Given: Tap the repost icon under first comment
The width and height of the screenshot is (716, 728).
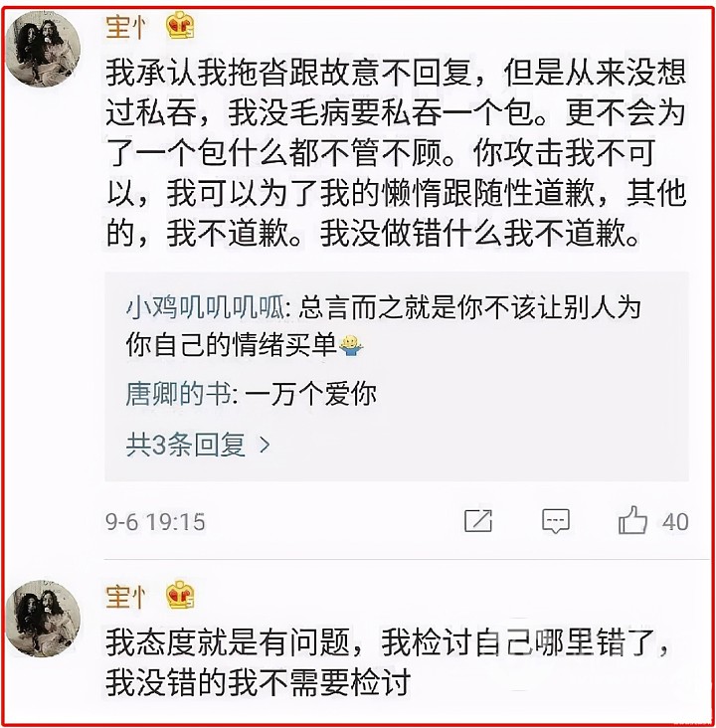Looking at the screenshot, I should point(478,521).
